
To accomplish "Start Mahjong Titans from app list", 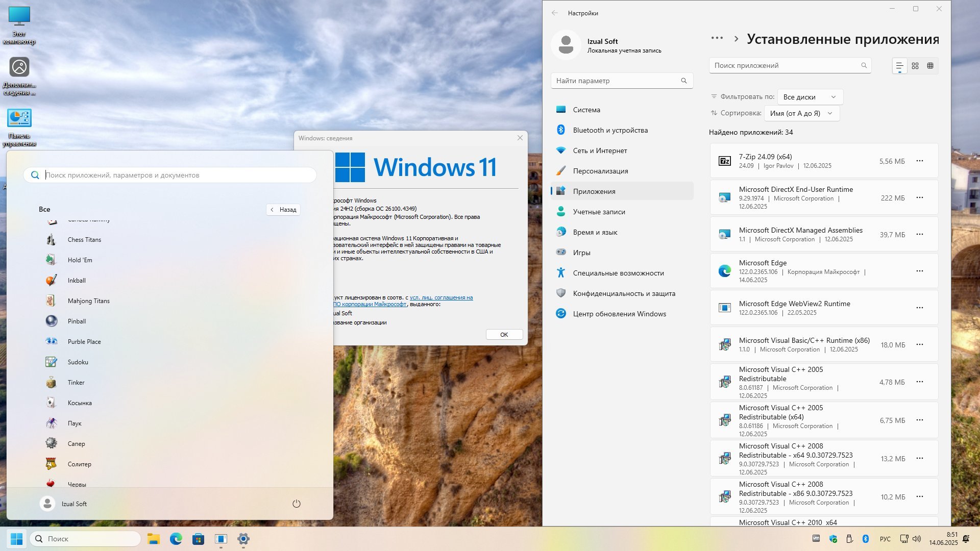I will (88, 301).
